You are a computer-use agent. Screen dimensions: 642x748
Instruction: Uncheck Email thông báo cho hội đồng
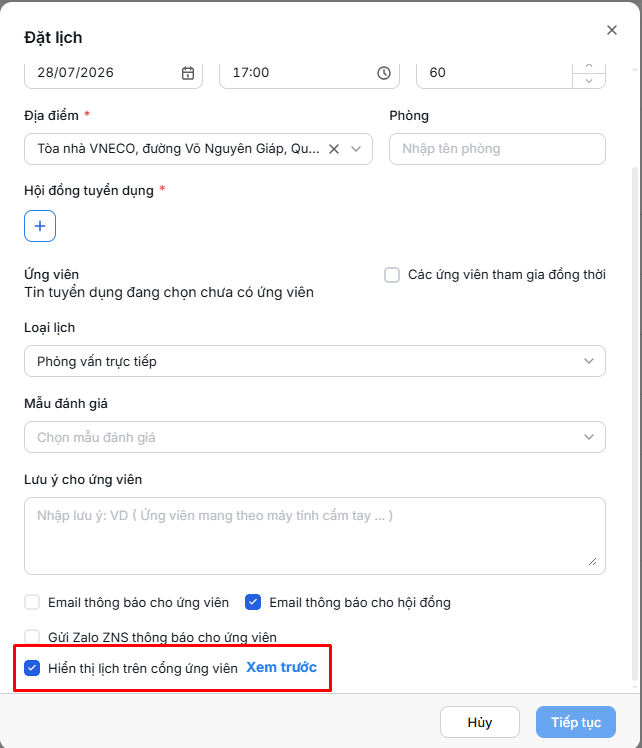coord(253,602)
